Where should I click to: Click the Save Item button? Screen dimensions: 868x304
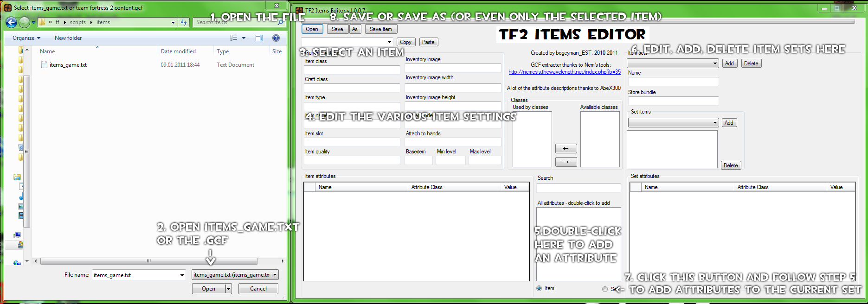click(x=380, y=29)
